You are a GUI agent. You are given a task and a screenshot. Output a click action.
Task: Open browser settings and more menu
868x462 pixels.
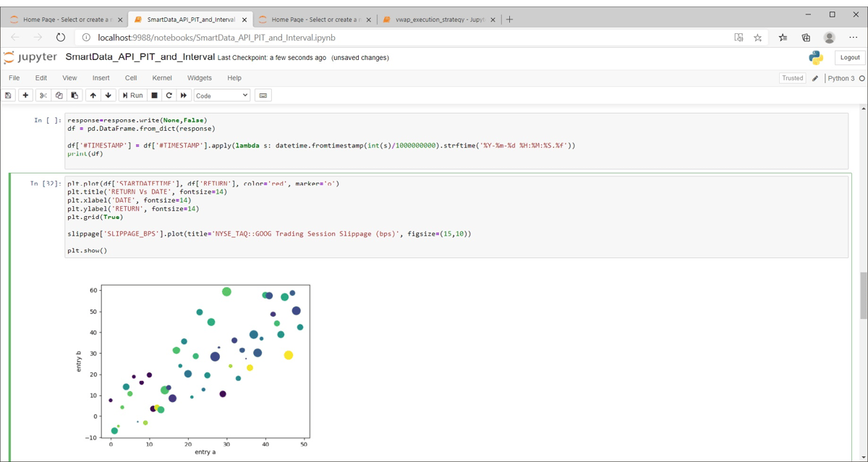click(854, 38)
